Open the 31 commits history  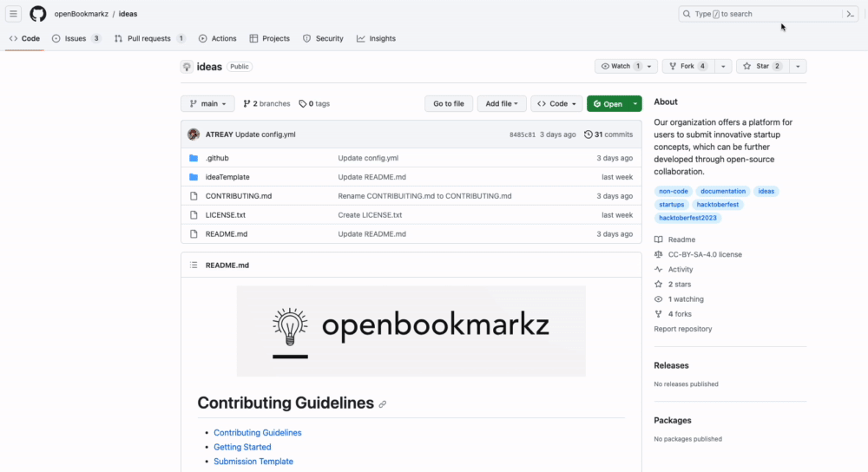608,134
